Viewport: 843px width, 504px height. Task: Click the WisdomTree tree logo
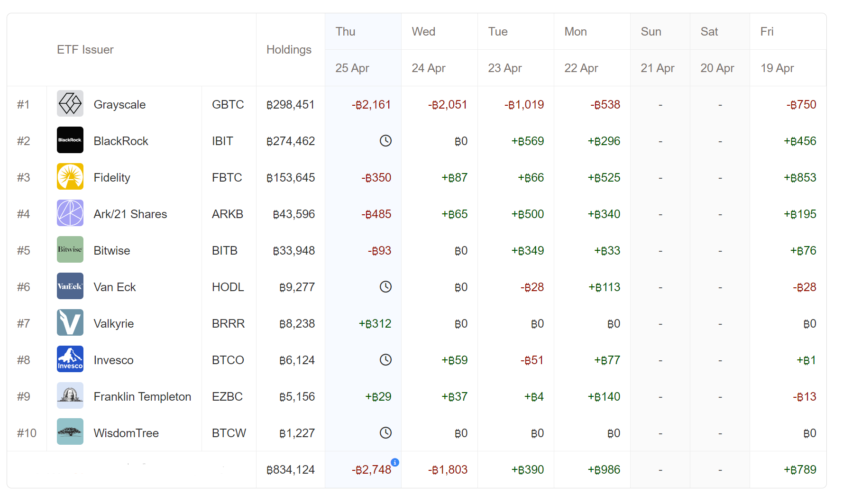[x=70, y=432]
